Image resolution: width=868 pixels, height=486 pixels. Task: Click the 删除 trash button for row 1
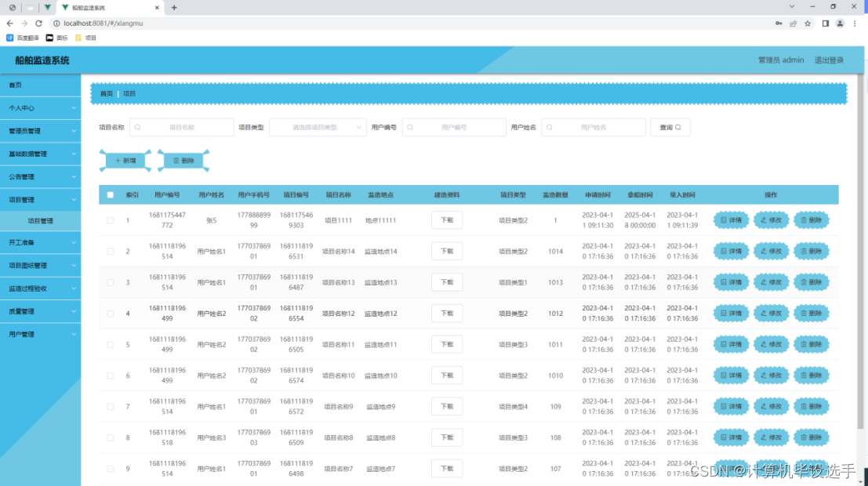click(x=812, y=220)
